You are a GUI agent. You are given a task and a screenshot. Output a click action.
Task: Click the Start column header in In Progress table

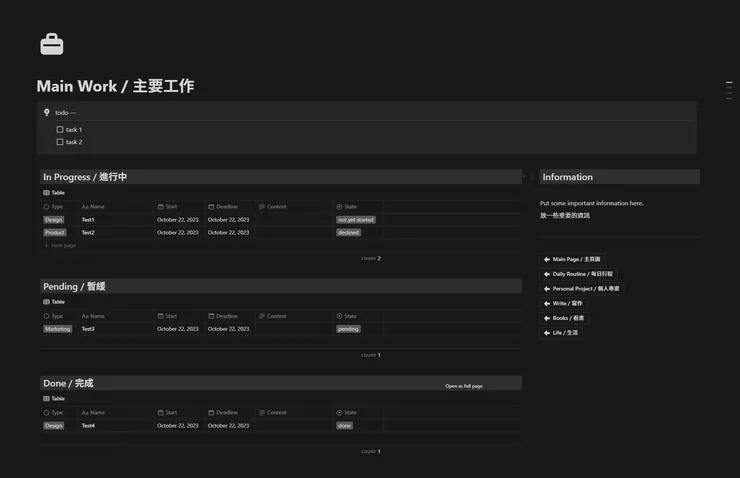pos(168,207)
